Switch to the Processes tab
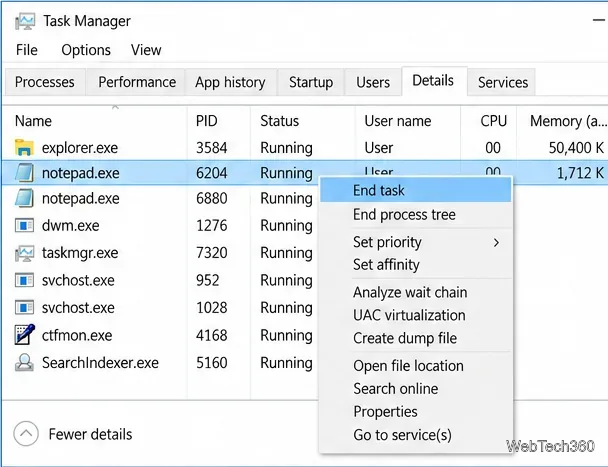Screen dimensions: 608x467 [45, 82]
